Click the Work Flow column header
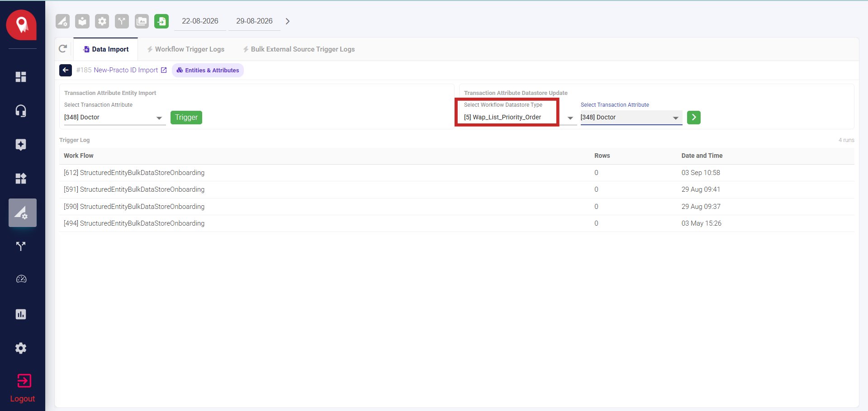 pos(79,156)
